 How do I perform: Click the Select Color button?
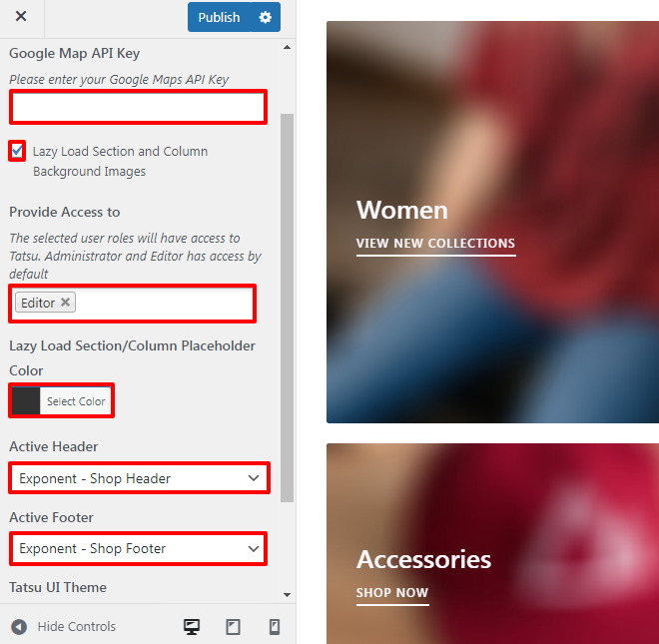point(76,401)
